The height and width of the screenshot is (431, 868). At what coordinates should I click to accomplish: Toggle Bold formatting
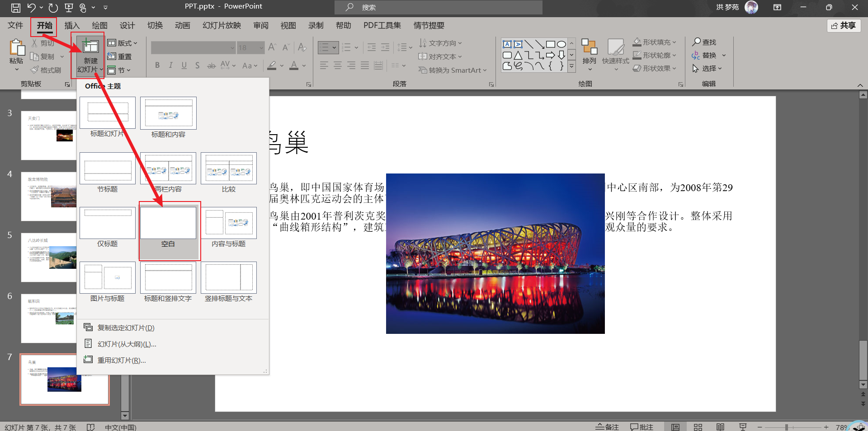[157, 66]
